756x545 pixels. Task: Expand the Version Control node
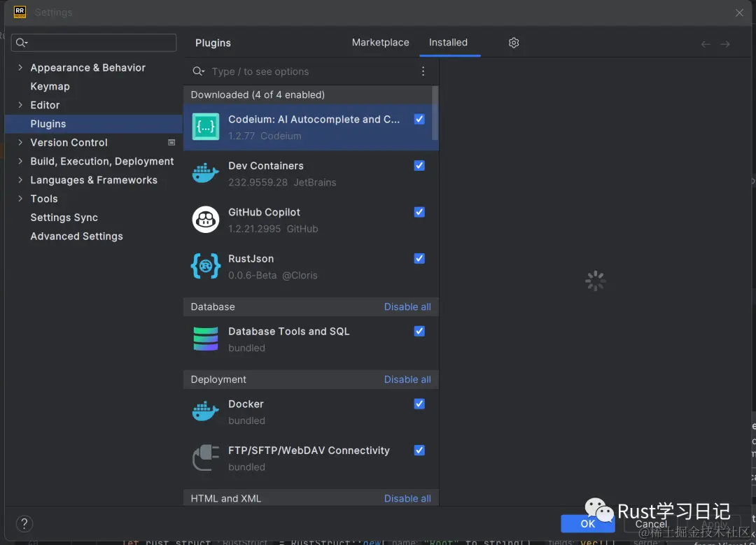point(20,142)
